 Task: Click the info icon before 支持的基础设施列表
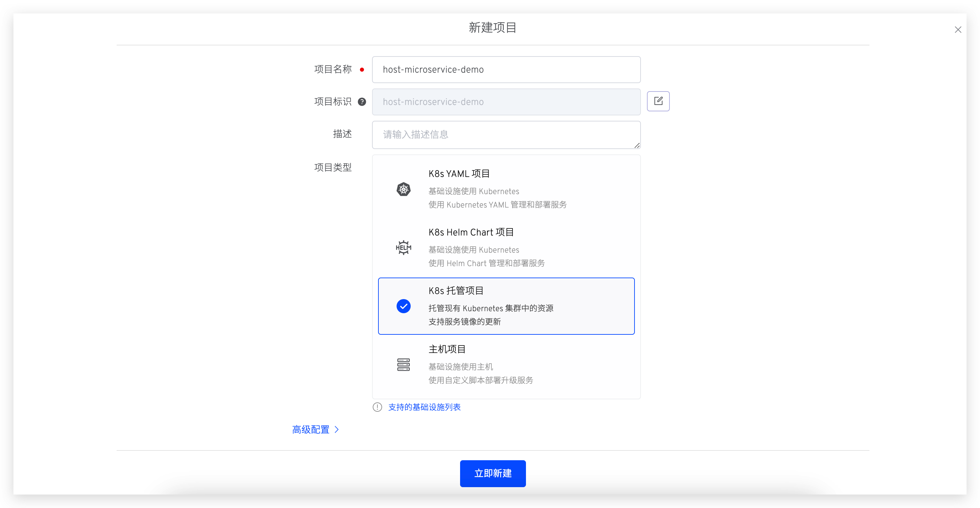point(377,407)
